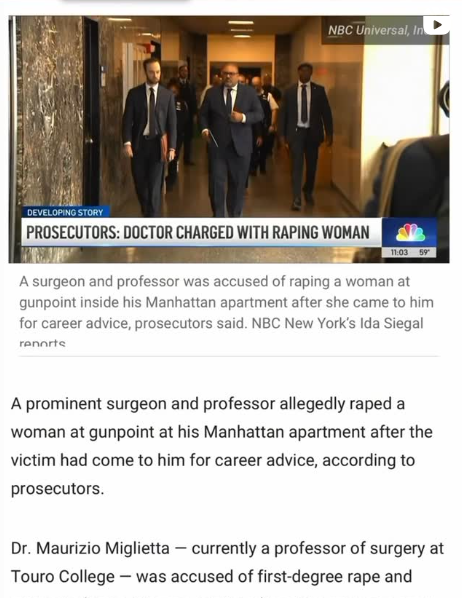Click the bearded man in center of video
Screen dimensions: 462x598
pyautogui.click(x=230, y=139)
